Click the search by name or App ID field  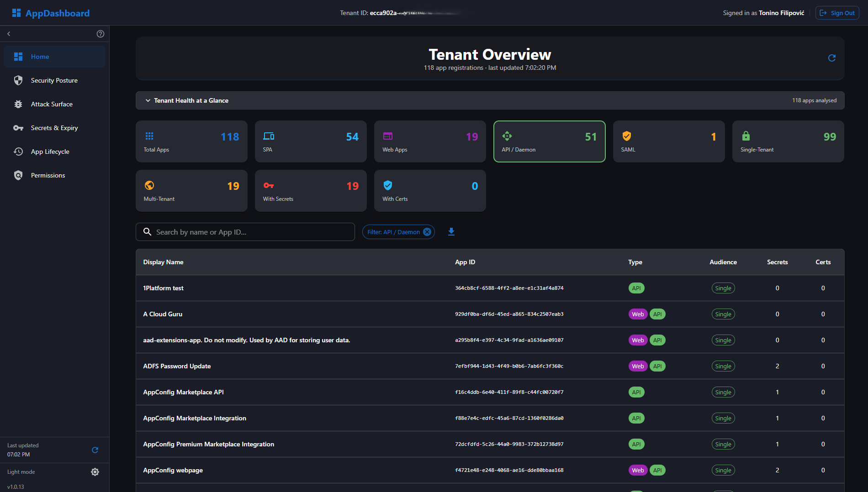pyautogui.click(x=245, y=232)
